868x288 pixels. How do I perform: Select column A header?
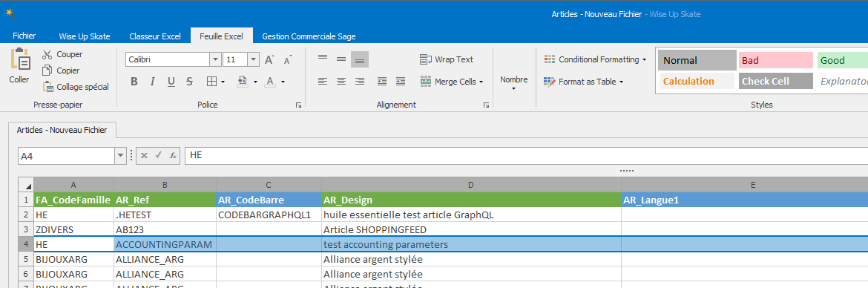click(x=73, y=184)
